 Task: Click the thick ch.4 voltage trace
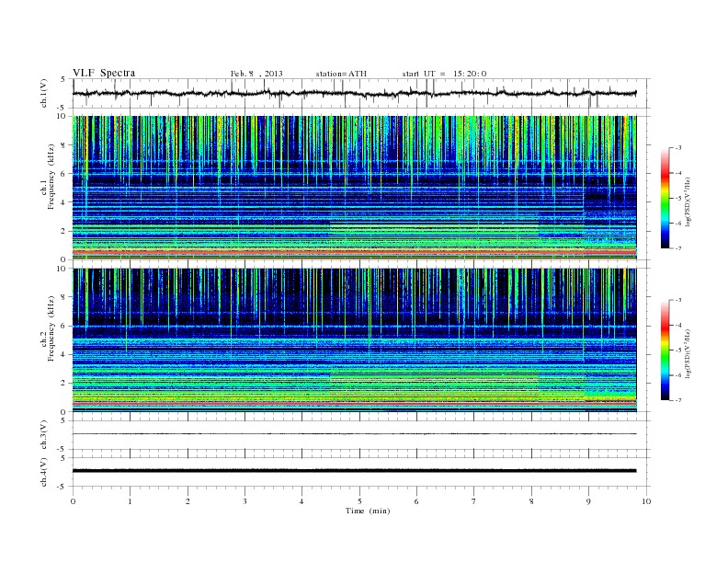pos(354,471)
